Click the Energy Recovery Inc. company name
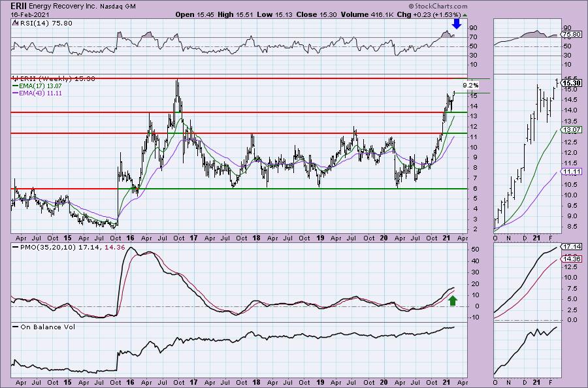 pos(63,7)
